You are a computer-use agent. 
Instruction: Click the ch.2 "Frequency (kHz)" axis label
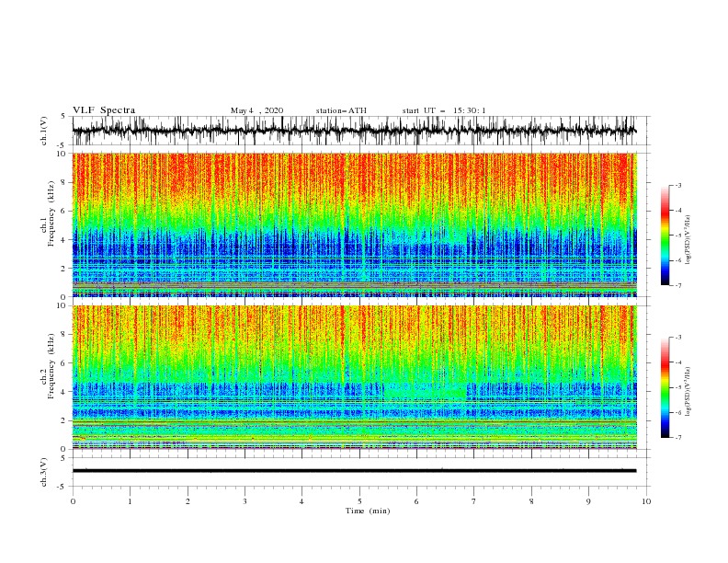coord(51,366)
